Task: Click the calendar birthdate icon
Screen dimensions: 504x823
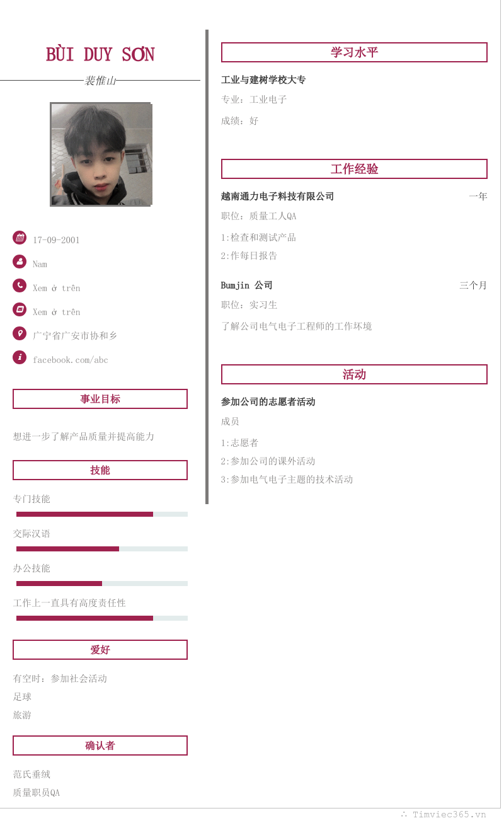Action: (20, 238)
